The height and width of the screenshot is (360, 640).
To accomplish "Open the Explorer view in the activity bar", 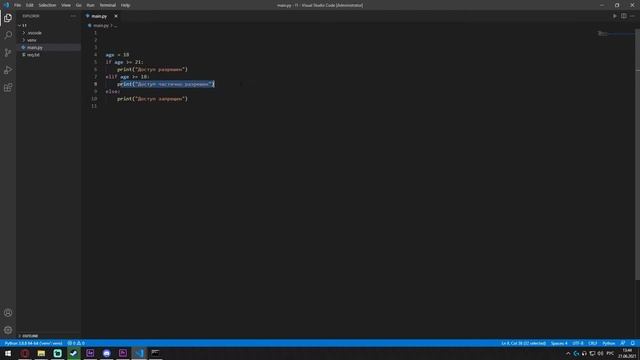I will 8,18.
